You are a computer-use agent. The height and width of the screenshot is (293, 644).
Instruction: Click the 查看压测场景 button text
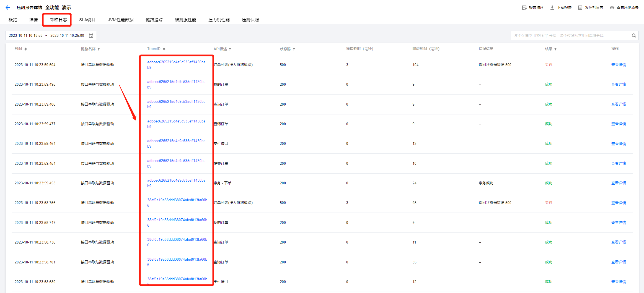[628, 7]
